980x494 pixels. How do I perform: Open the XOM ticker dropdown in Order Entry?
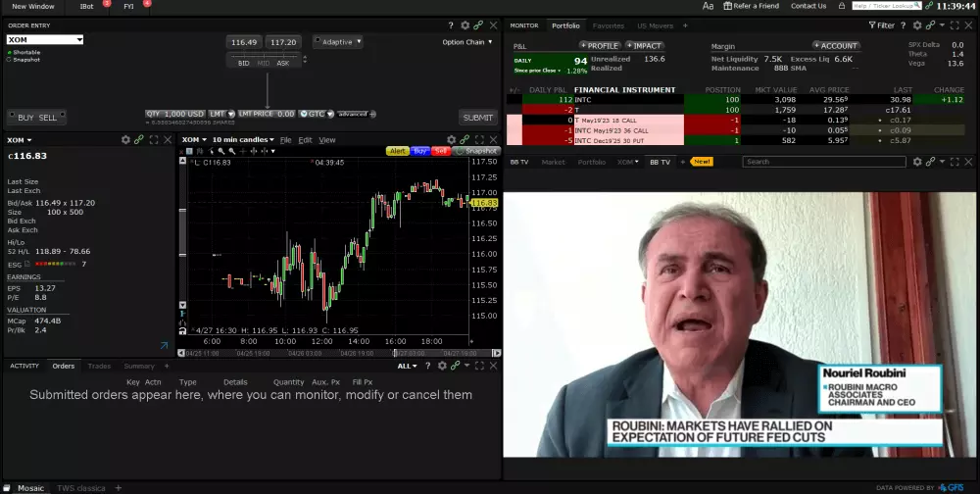pyautogui.click(x=79, y=40)
